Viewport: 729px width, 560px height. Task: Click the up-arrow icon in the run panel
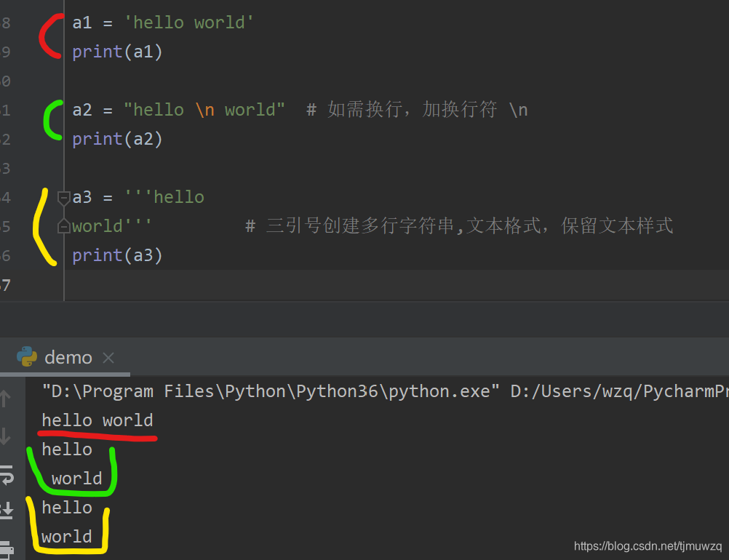pos(6,399)
